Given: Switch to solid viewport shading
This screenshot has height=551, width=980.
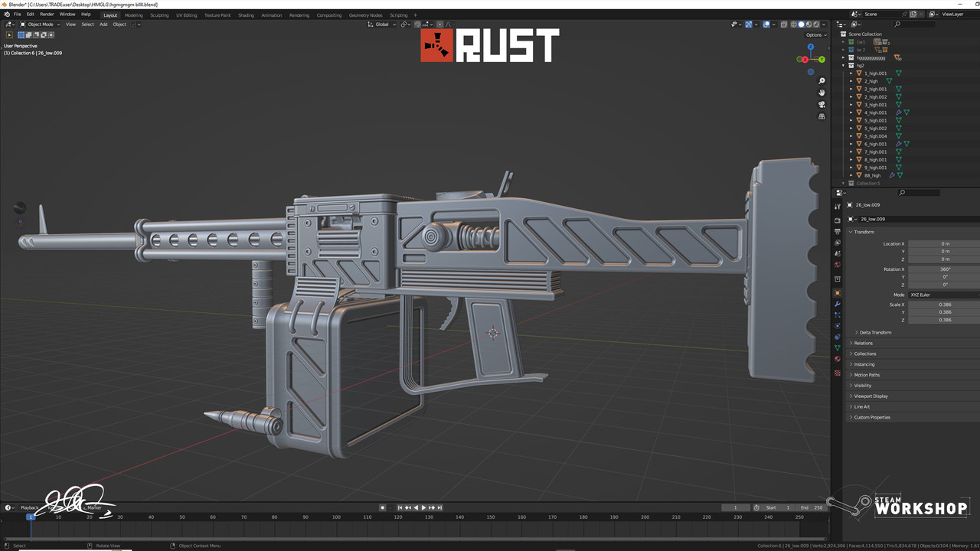Looking at the screenshot, I should (x=802, y=24).
